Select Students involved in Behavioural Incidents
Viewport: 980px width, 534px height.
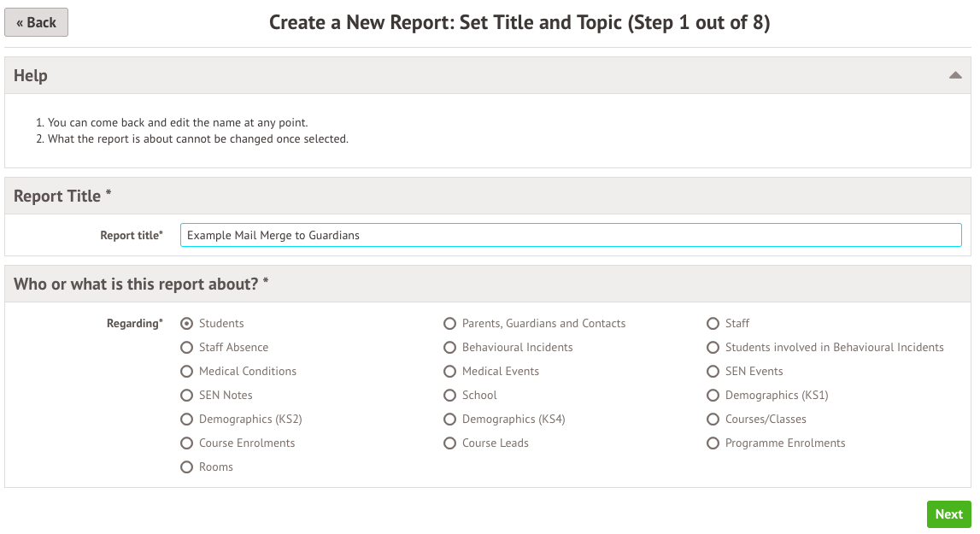[x=713, y=348]
